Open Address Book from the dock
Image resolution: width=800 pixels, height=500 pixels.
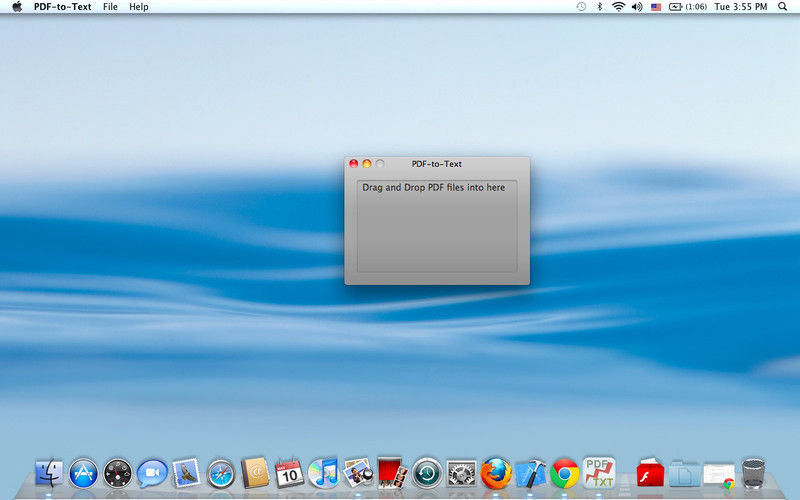[x=255, y=472]
